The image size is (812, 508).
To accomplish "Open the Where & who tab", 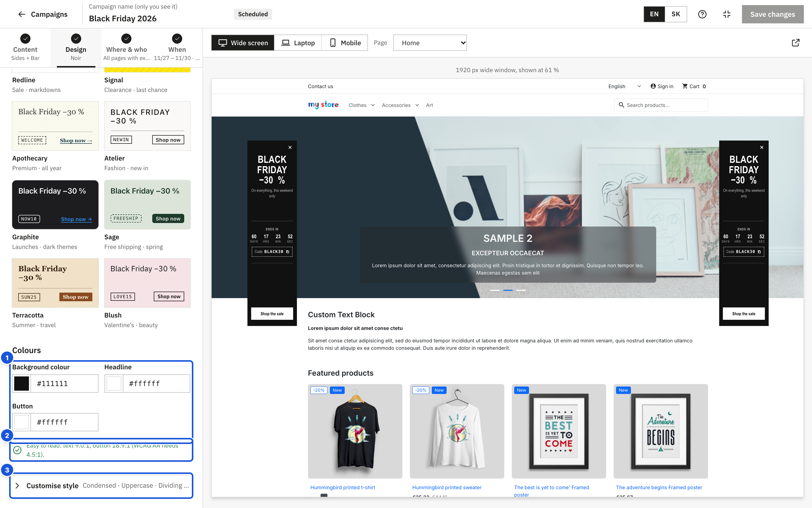I will click(x=127, y=48).
